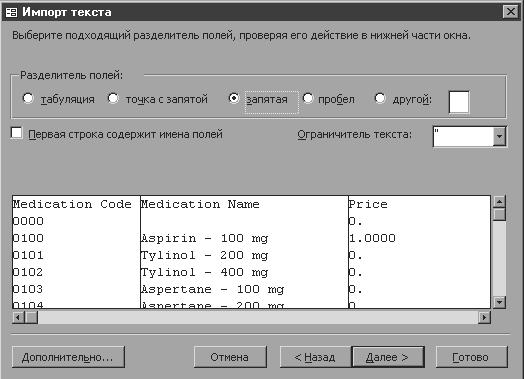
Task: Click the horizontal scrollbar thumb in preview
Action: point(31,317)
